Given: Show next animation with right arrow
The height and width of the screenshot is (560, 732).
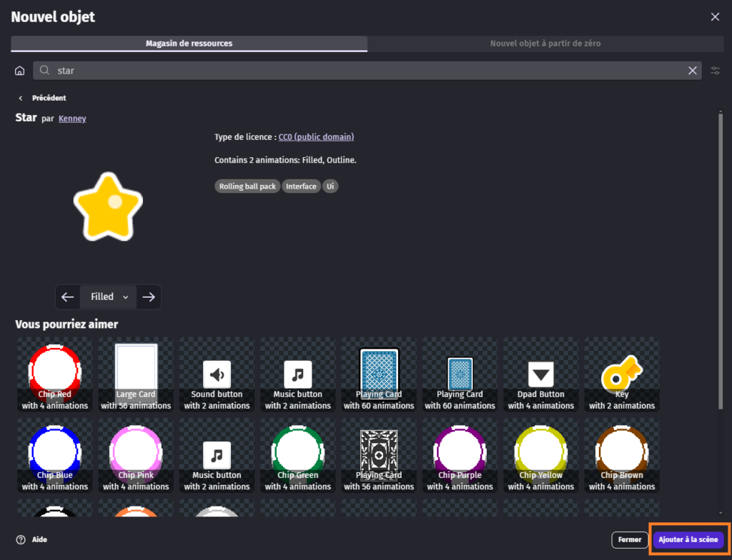Looking at the screenshot, I should [149, 297].
